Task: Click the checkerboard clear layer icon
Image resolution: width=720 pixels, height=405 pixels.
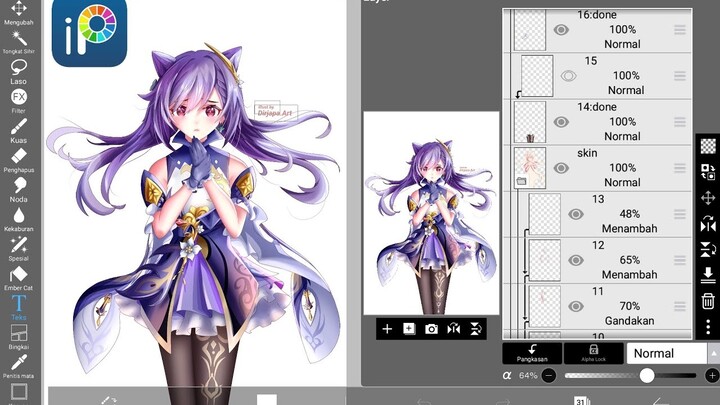Action: pyautogui.click(x=708, y=146)
